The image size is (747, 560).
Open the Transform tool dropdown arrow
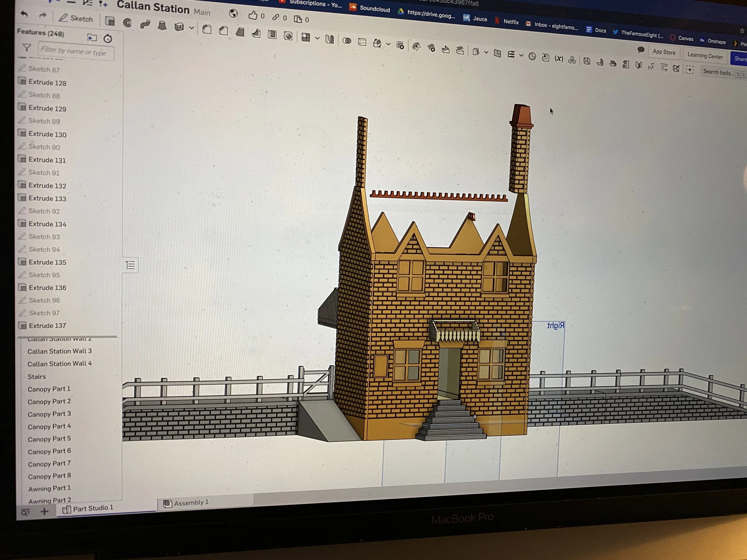click(388, 44)
